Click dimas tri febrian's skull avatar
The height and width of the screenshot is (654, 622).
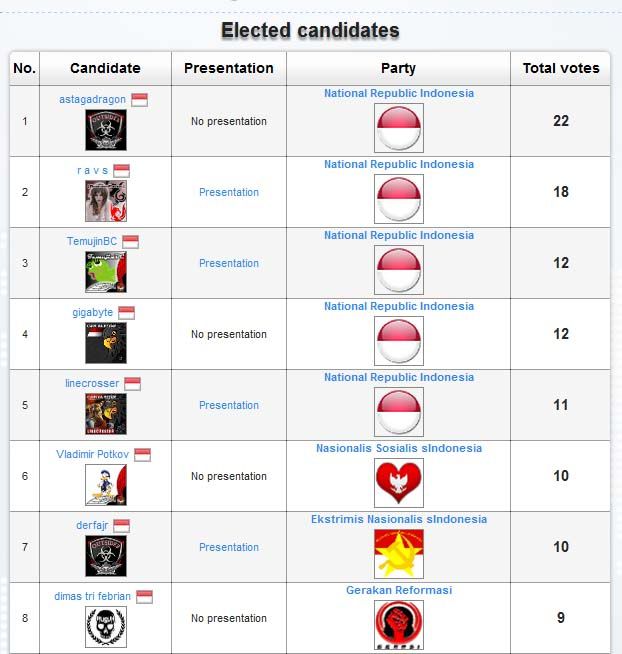tap(105, 627)
